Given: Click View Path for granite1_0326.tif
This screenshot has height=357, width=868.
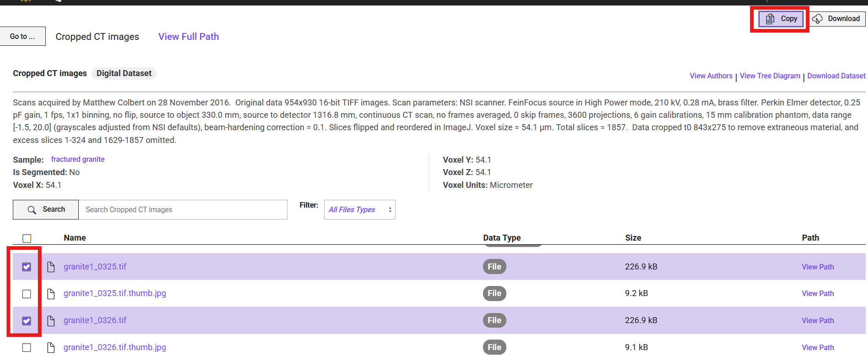Looking at the screenshot, I should click(x=818, y=320).
